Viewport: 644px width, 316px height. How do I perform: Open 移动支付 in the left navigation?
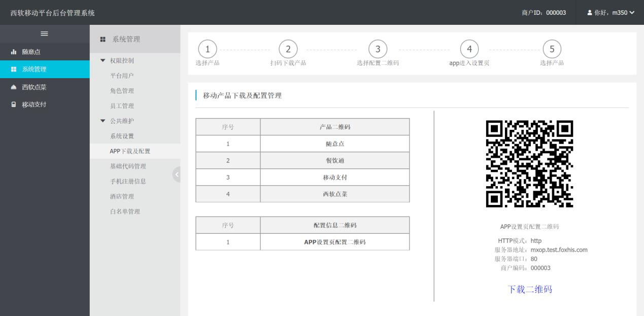45,105
